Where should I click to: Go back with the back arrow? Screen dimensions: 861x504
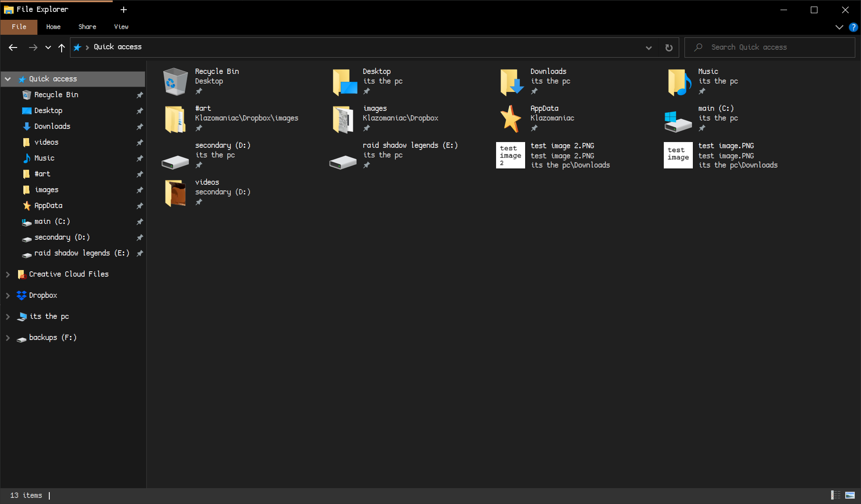coord(13,47)
